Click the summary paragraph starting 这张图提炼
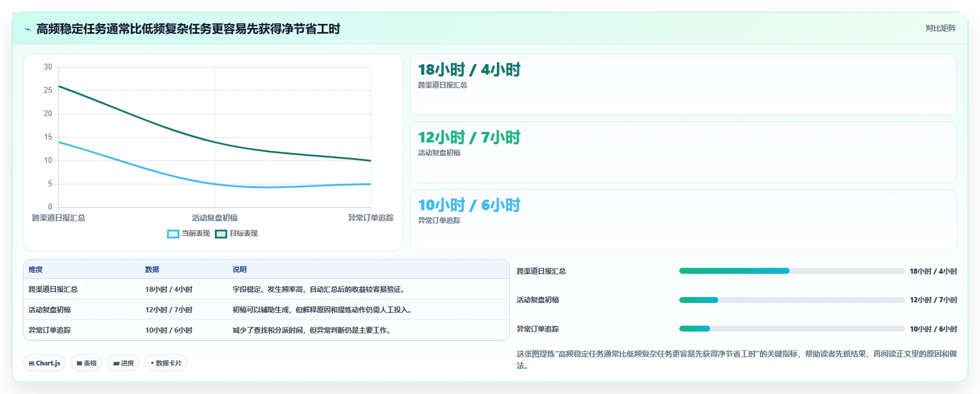This screenshot has width=980, height=394. click(x=736, y=360)
